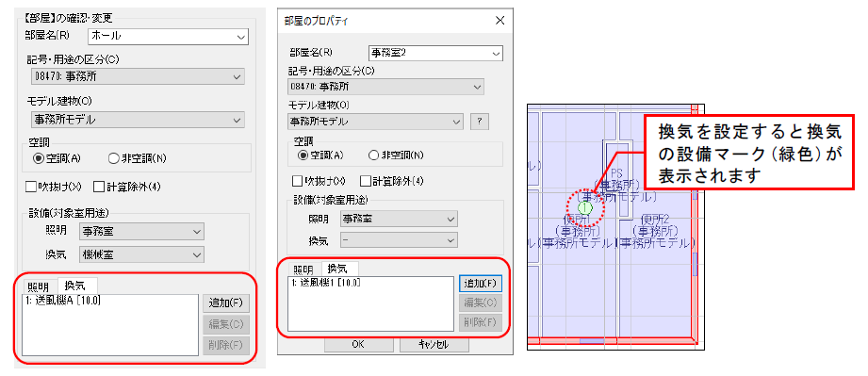
Task: Select 空調 radio in 部屋のプロパティ dialog
Action: click(x=320, y=155)
